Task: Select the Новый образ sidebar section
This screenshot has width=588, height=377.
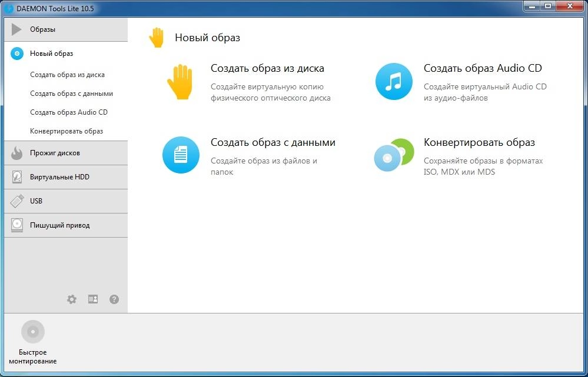Action: click(65, 54)
